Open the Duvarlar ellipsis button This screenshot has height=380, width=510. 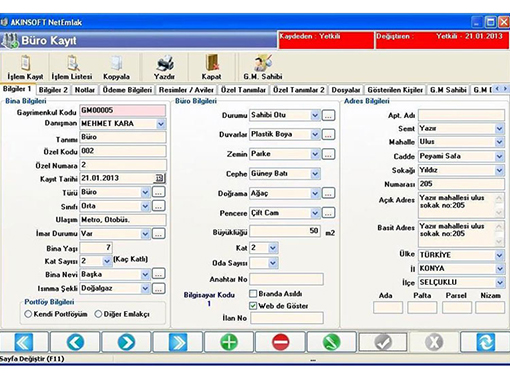coord(329,135)
